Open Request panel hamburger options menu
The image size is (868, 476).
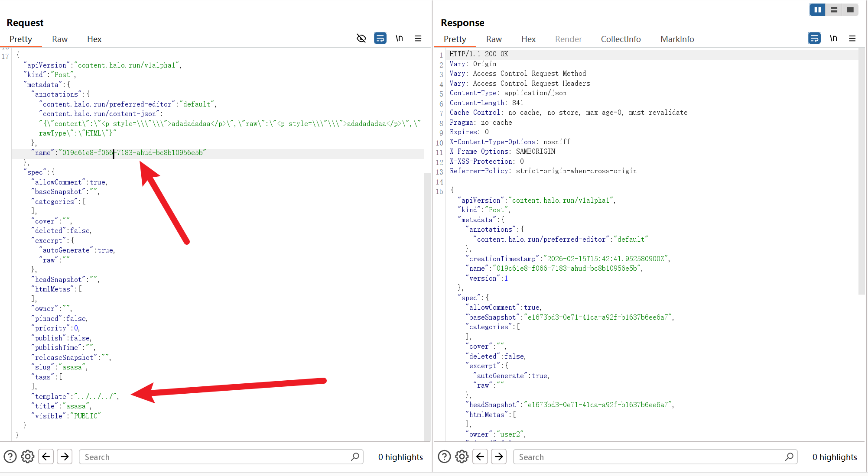point(418,39)
